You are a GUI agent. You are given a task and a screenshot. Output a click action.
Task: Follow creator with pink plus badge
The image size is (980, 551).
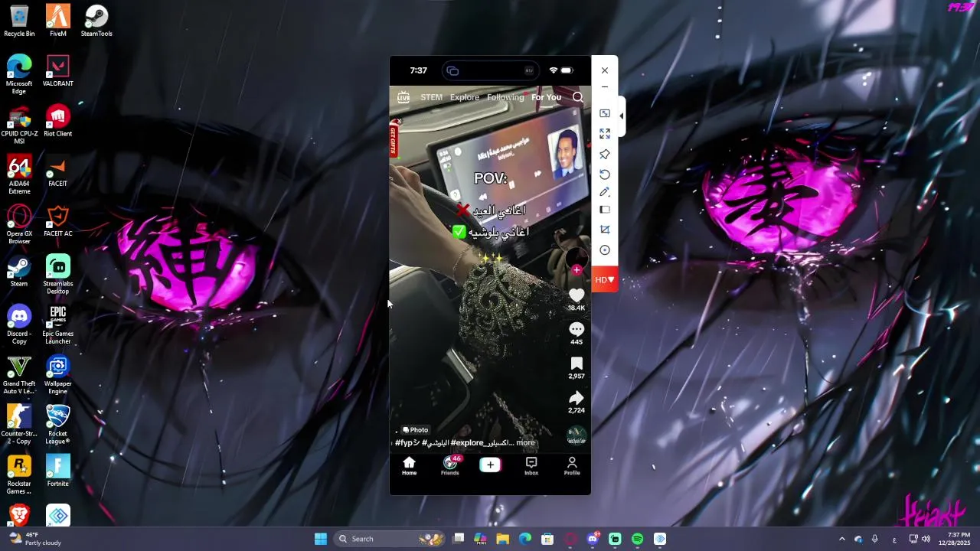(x=577, y=269)
